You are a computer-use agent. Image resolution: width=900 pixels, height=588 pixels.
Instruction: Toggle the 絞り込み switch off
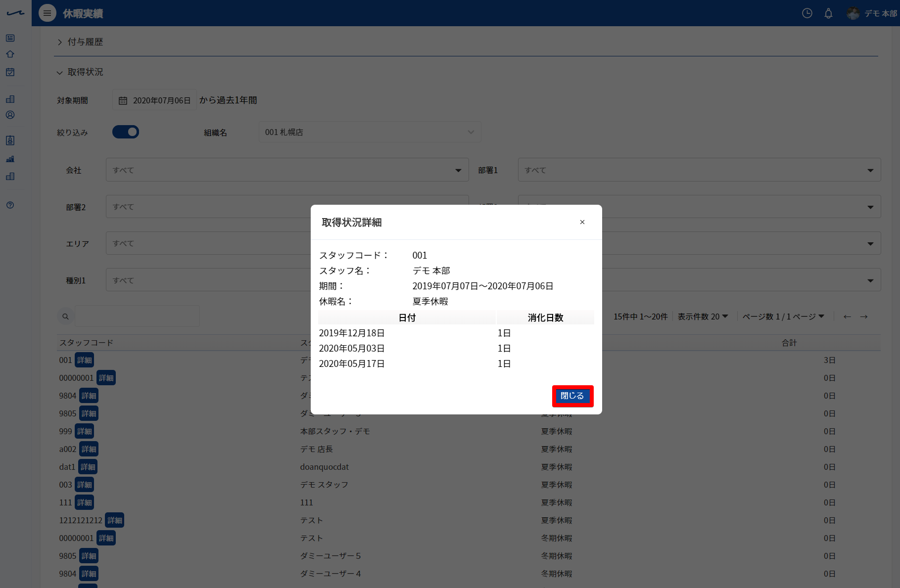tap(126, 132)
